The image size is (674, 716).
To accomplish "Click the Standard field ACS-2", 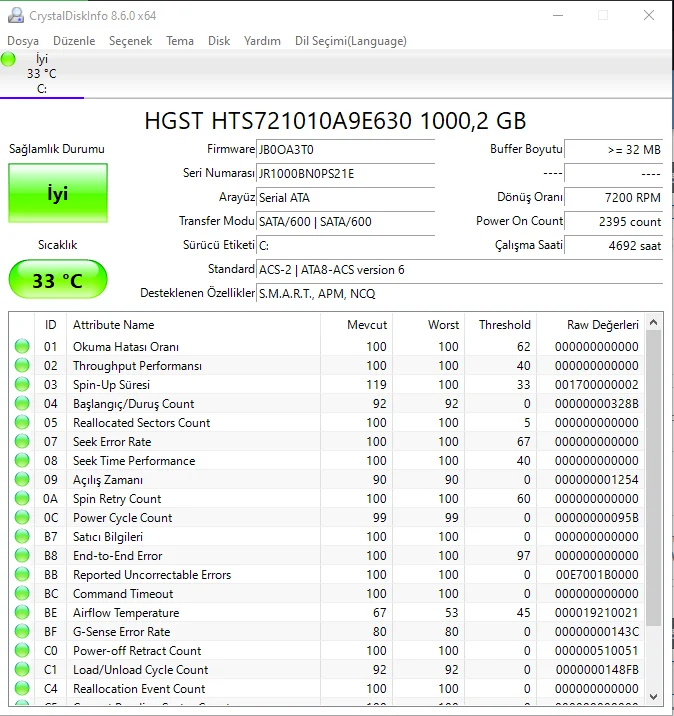I will point(459,270).
